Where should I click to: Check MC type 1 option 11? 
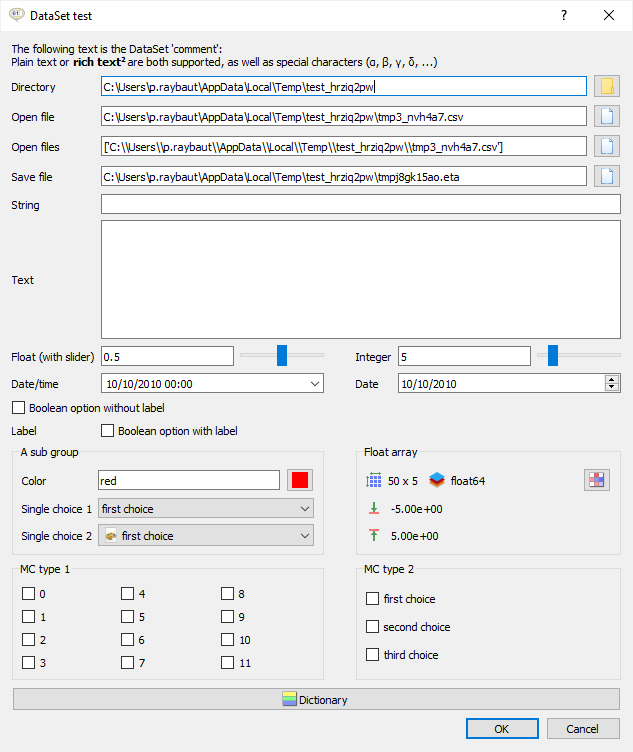[227, 663]
